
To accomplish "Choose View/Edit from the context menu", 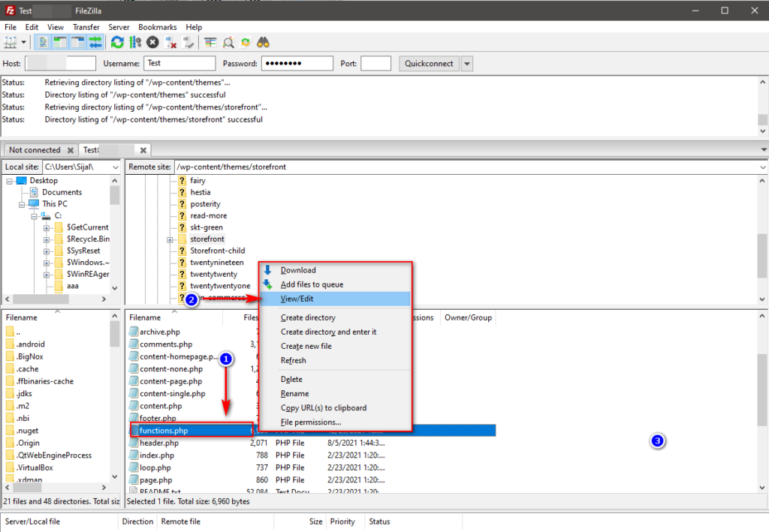I will pos(336,299).
